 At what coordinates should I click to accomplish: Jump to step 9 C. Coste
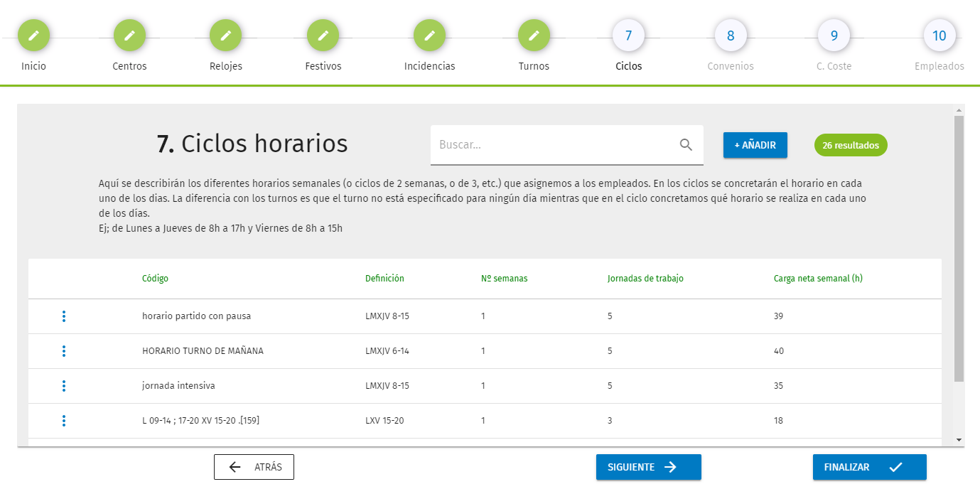tap(834, 36)
